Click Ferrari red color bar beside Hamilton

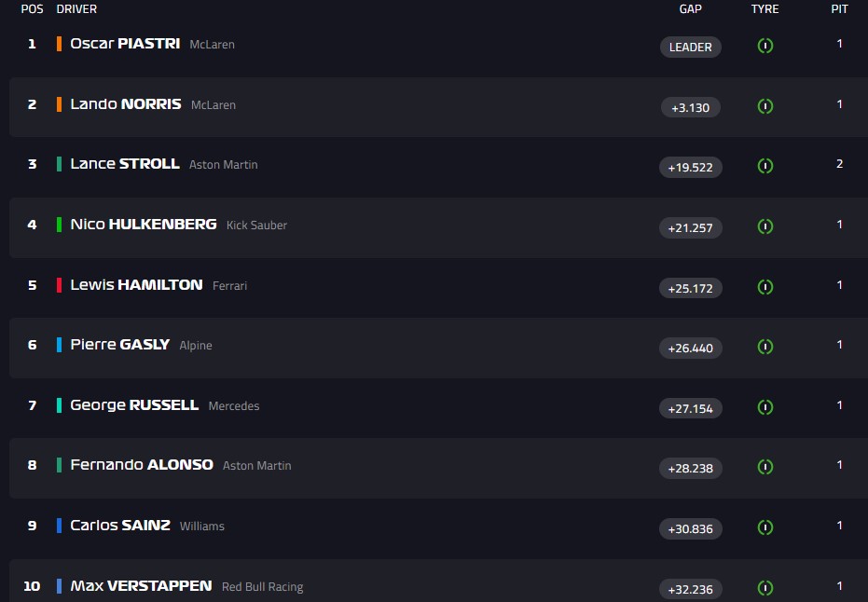pos(59,285)
